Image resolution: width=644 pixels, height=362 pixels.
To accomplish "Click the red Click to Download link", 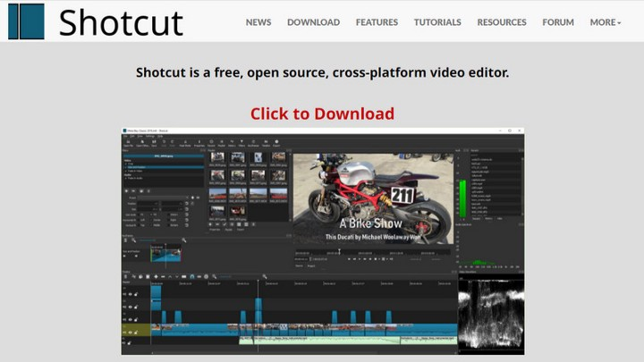I will coord(322,114).
